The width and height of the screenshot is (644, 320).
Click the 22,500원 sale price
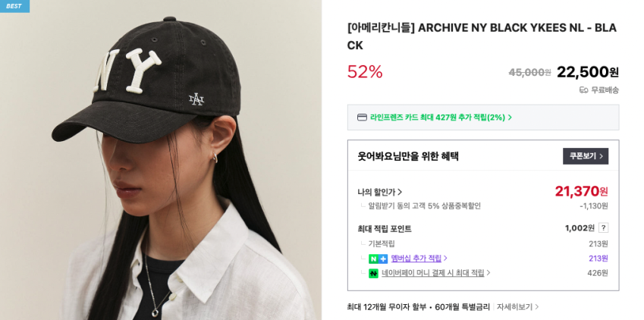[x=587, y=72]
